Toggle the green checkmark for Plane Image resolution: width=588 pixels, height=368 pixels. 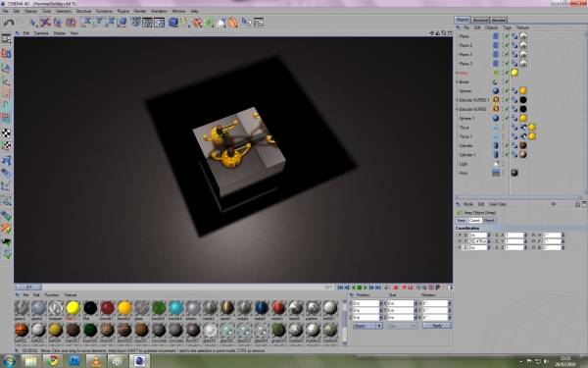tap(507, 36)
